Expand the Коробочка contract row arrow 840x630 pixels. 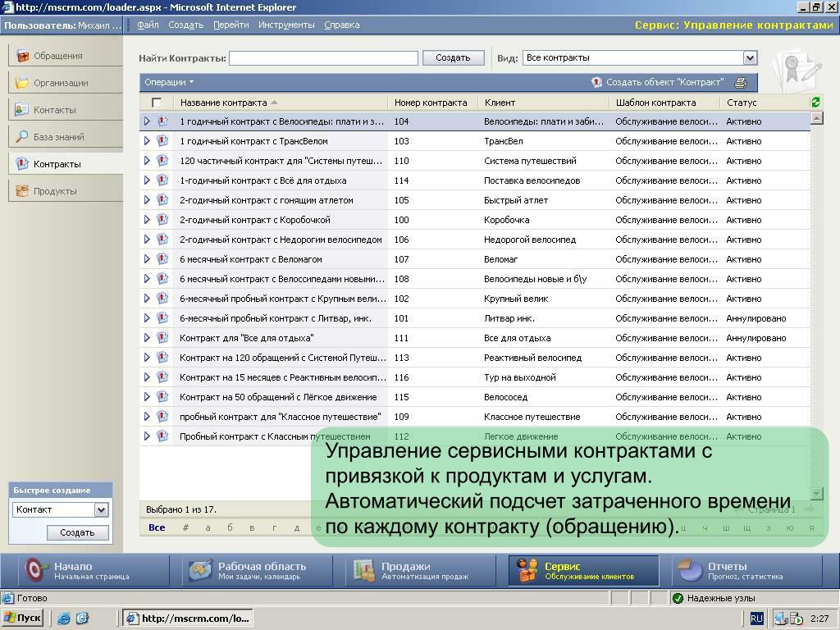[147, 220]
